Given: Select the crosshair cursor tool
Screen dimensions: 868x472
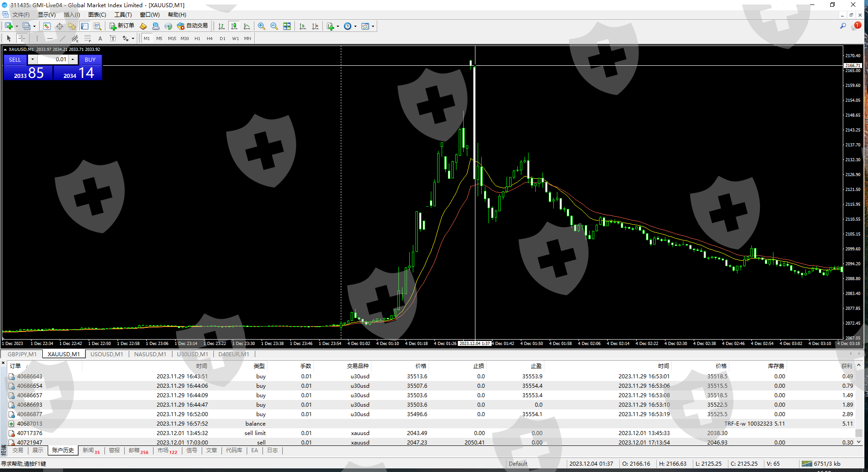Looking at the screenshot, I should pos(22,38).
